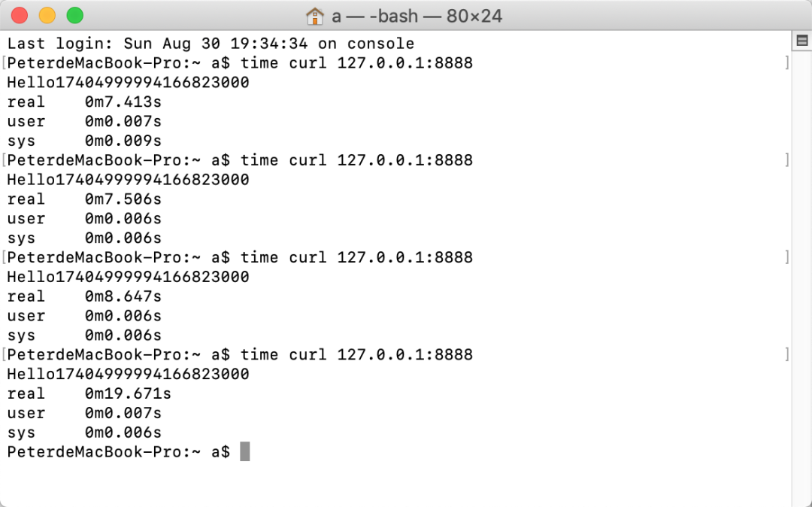Click the 'real 0m8.647s' timing line

[x=84, y=296]
